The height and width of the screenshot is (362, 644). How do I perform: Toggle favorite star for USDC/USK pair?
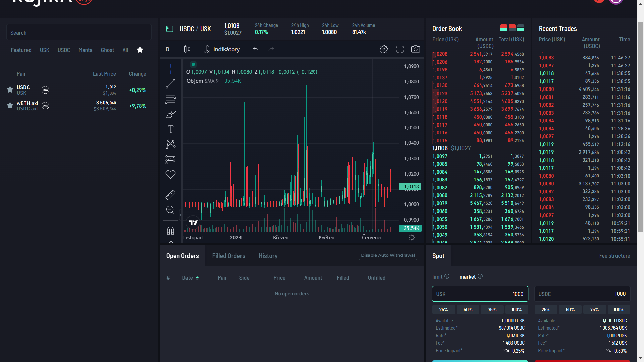pos(10,89)
